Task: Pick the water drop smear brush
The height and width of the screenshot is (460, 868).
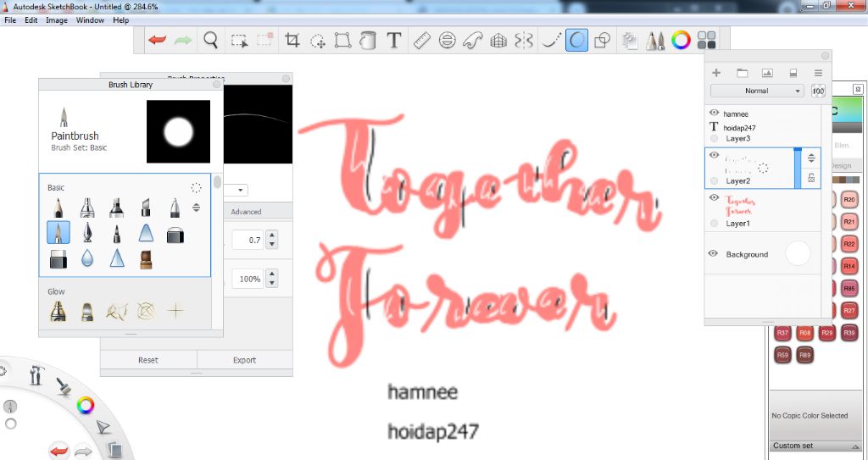Action: pyautogui.click(x=87, y=258)
